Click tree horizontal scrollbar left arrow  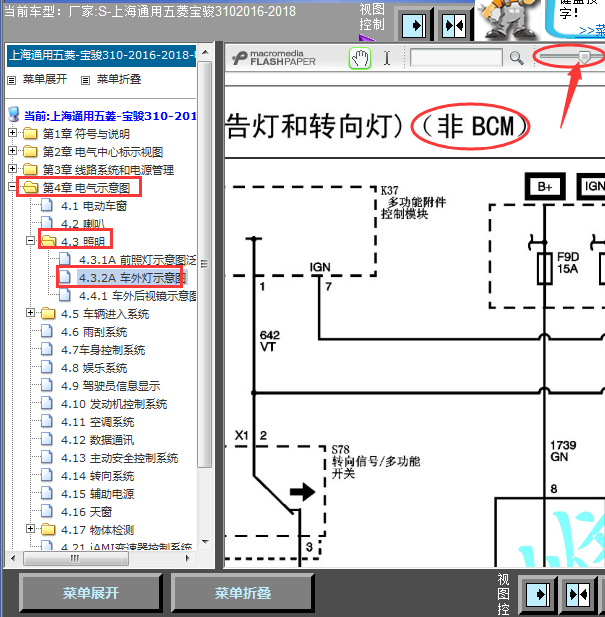tap(13, 558)
